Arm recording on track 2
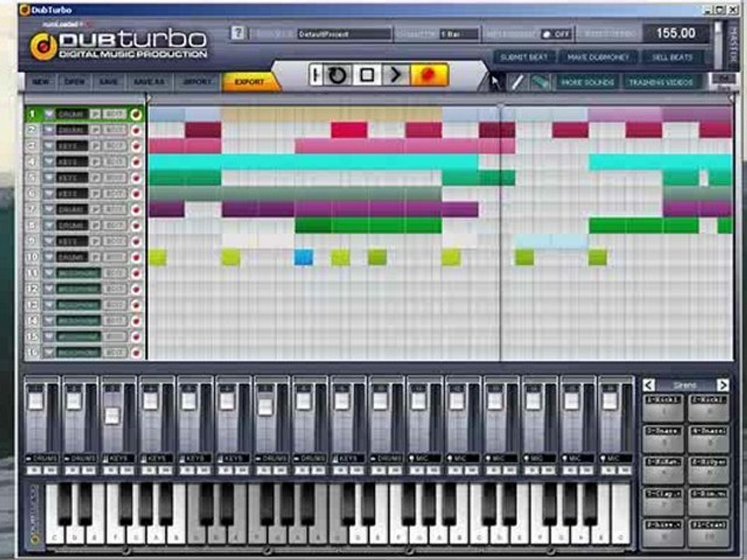The height and width of the screenshot is (560, 747). [136, 130]
